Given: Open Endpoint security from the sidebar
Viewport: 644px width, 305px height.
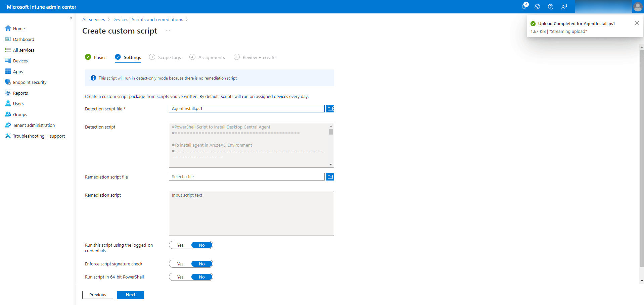Looking at the screenshot, I should point(29,82).
